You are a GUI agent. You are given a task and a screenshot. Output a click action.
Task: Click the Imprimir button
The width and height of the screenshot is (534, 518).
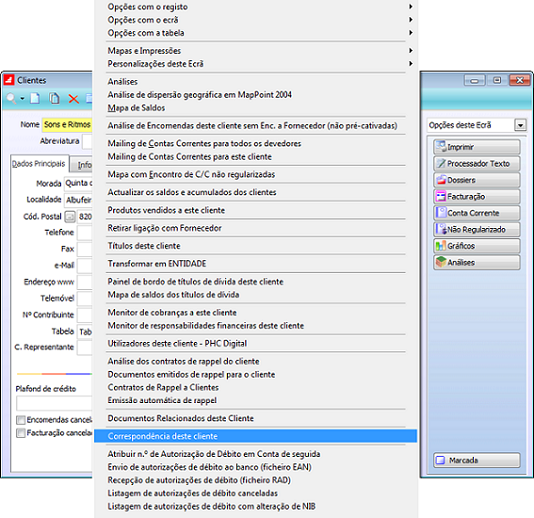point(477,147)
